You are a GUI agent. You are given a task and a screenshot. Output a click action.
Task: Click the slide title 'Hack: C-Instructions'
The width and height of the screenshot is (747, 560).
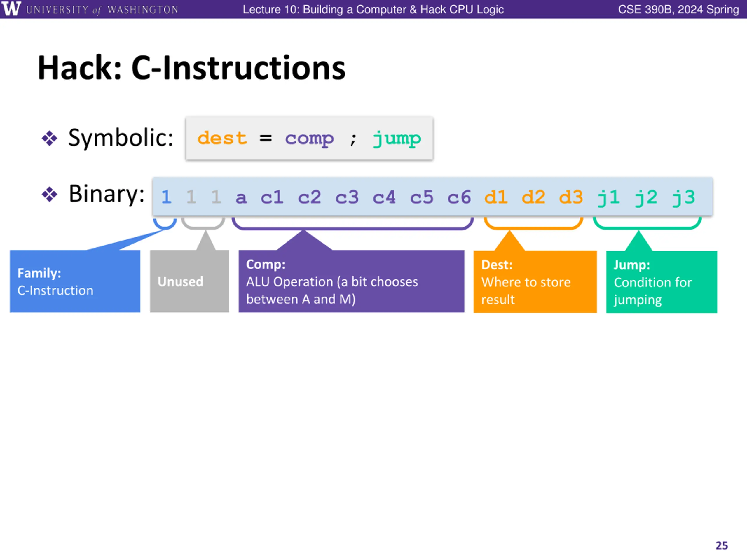(x=191, y=68)
